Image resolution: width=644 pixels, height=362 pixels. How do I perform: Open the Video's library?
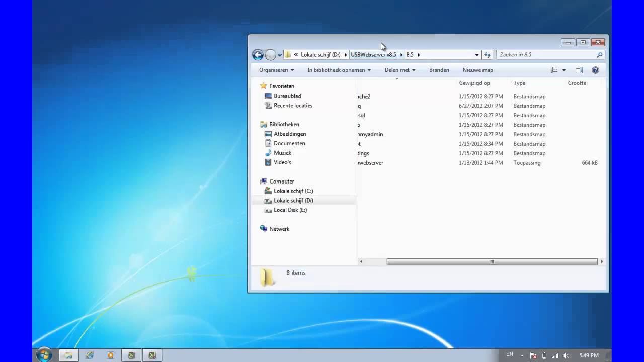282,163
